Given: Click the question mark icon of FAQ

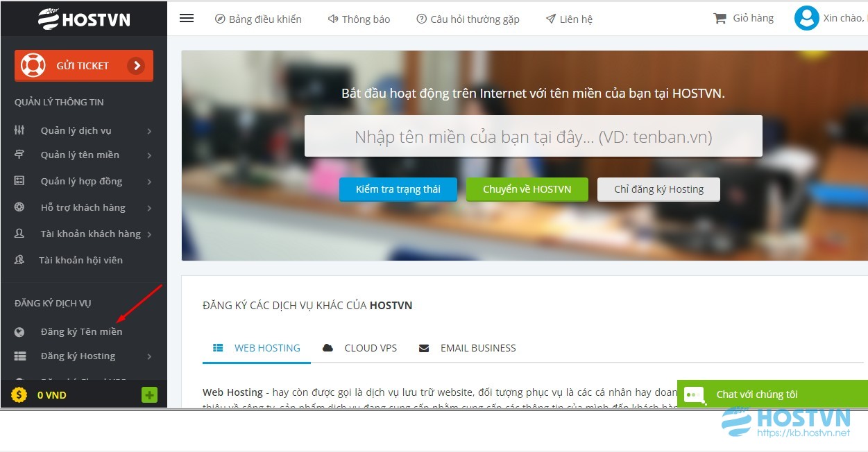Looking at the screenshot, I should [x=421, y=19].
